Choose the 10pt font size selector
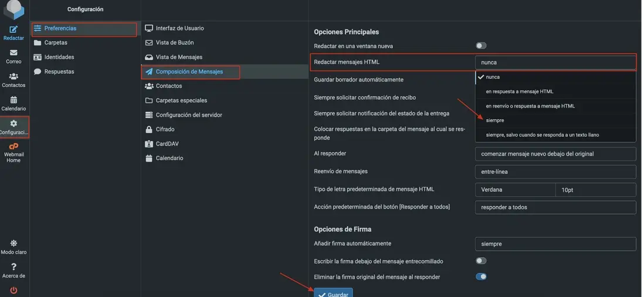644x297 pixels. click(x=595, y=190)
